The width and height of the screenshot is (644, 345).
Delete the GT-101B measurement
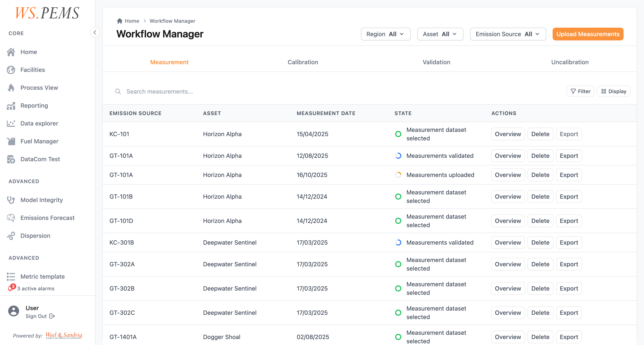540,197
